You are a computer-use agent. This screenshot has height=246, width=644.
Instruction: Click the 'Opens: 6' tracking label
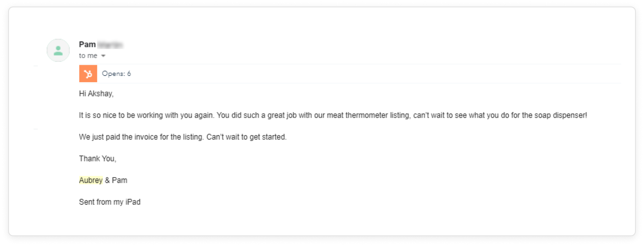pos(116,74)
